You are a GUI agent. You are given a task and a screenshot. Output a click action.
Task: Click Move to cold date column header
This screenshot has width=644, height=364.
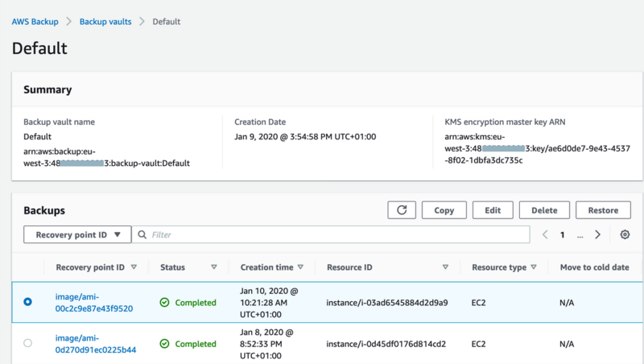pos(594,267)
